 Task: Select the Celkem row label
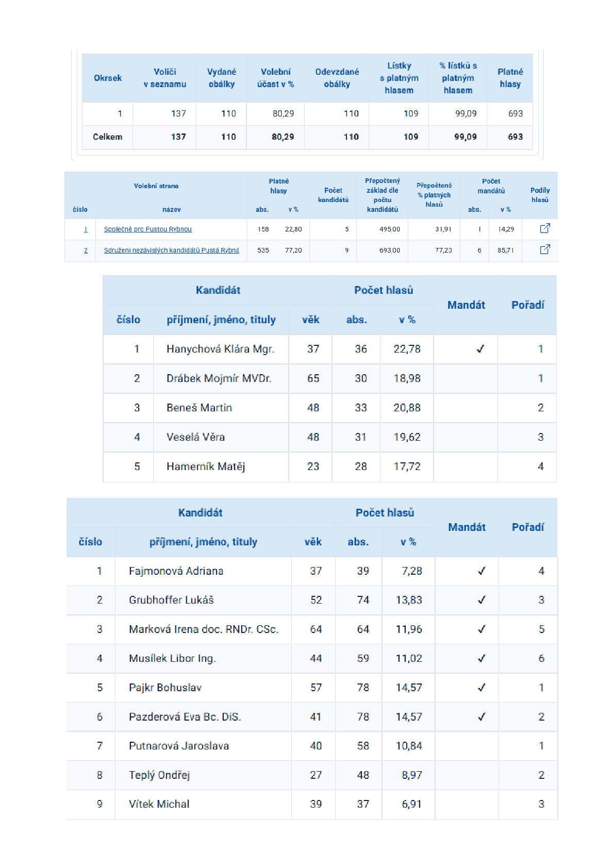point(108,137)
